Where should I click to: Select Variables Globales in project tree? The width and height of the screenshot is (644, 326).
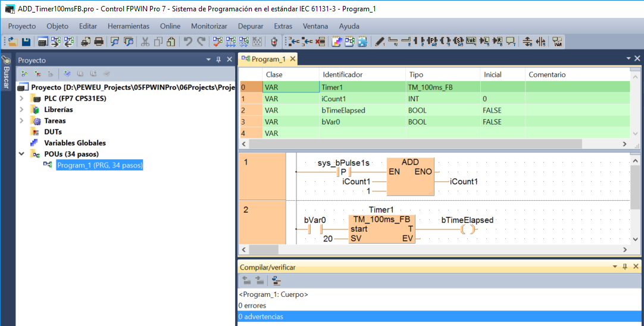click(75, 142)
